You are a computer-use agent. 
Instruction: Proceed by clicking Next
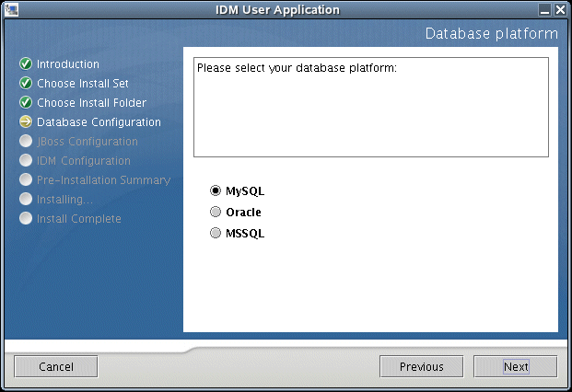pyautogui.click(x=515, y=366)
